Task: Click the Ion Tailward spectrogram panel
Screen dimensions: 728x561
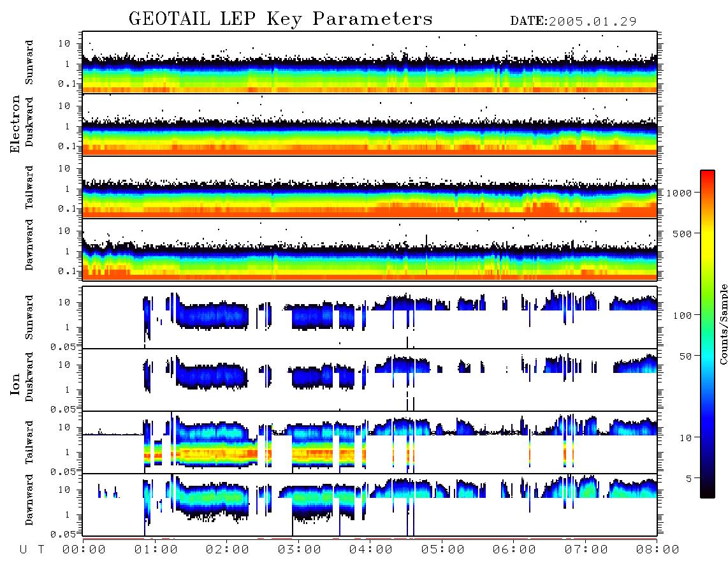Action: click(370, 442)
